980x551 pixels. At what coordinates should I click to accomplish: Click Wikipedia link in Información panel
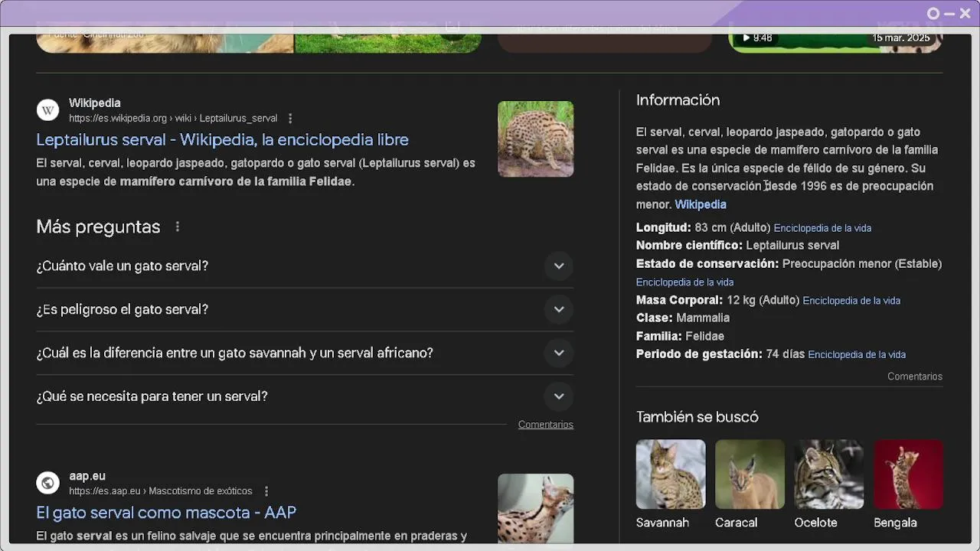pos(701,204)
